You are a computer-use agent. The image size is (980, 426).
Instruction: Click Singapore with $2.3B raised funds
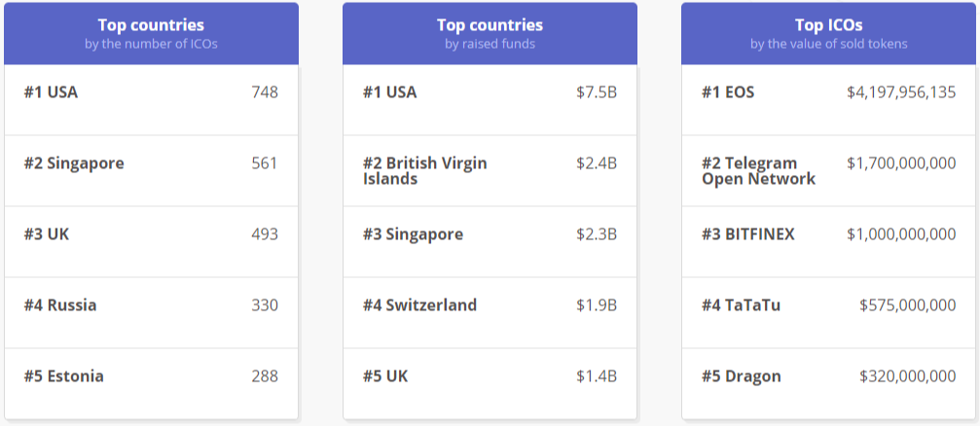click(x=490, y=234)
